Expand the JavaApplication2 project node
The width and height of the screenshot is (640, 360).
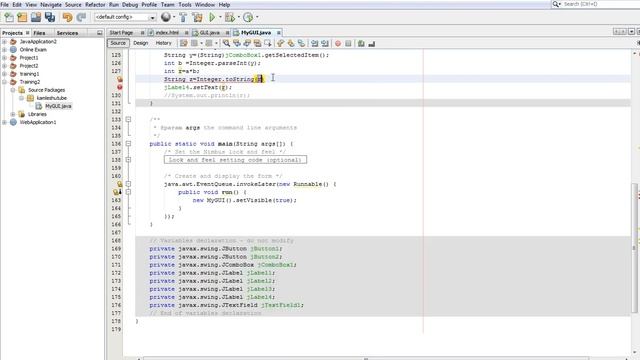coord(4,42)
